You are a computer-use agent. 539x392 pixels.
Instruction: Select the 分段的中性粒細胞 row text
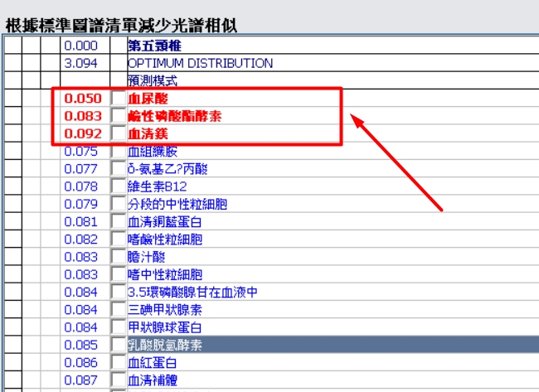tap(177, 204)
